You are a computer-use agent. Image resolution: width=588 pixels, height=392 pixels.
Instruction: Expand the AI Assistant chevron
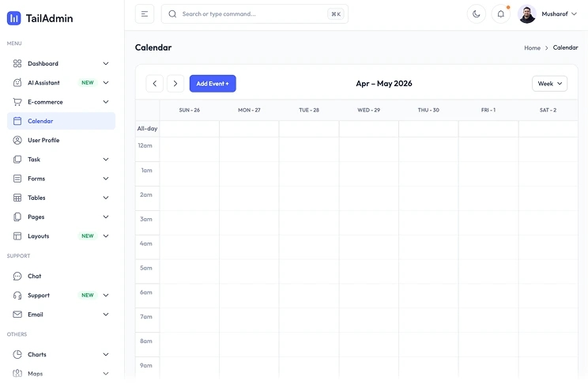(106, 82)
